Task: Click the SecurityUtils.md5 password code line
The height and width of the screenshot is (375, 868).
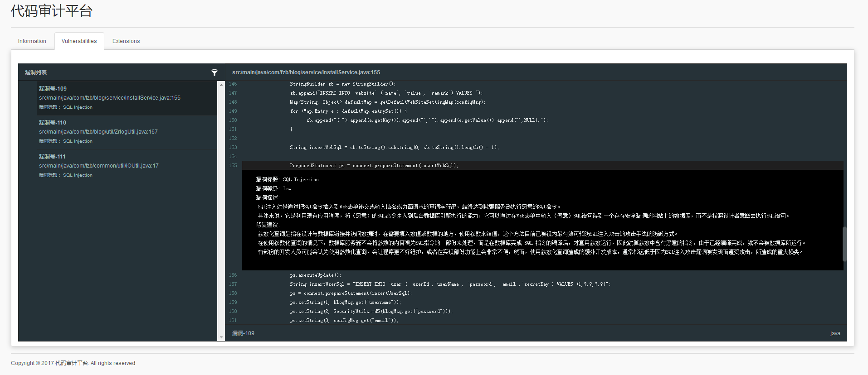Action: 371,312
